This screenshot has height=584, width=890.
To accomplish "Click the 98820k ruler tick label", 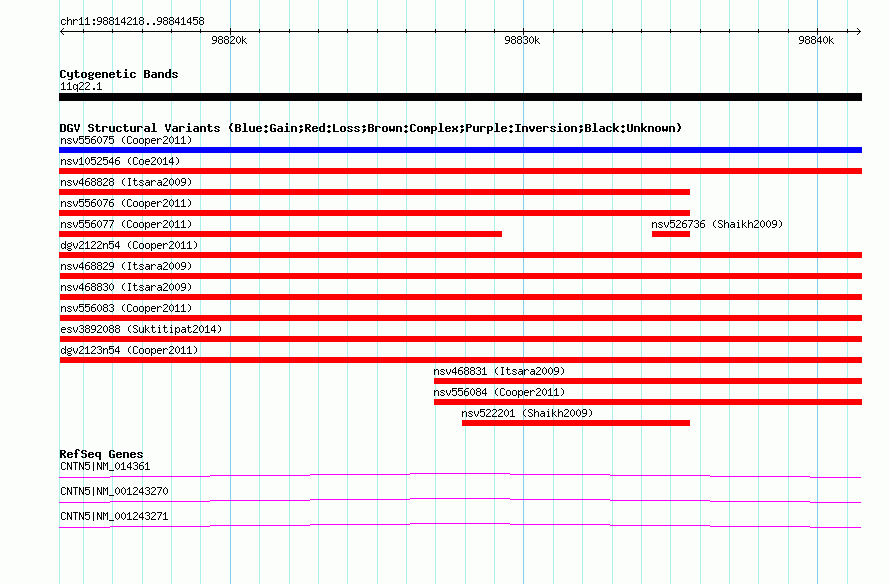I will click(x=229, y=40).
